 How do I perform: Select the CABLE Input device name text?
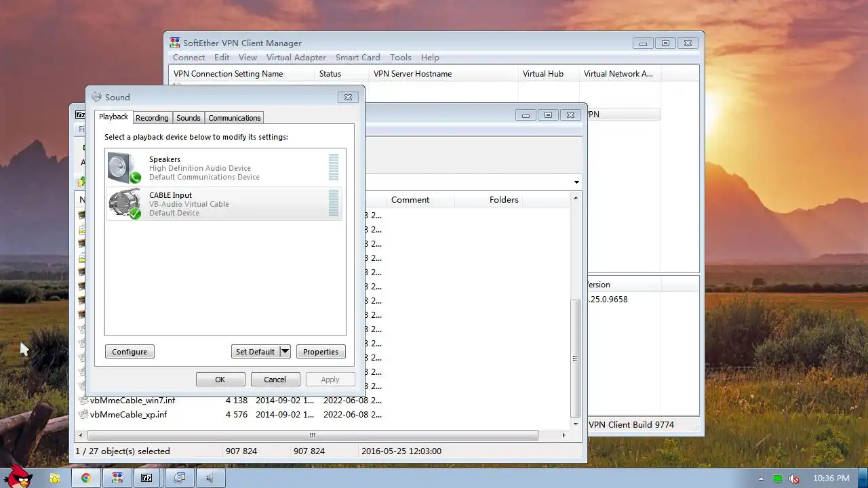coord(170,195)
